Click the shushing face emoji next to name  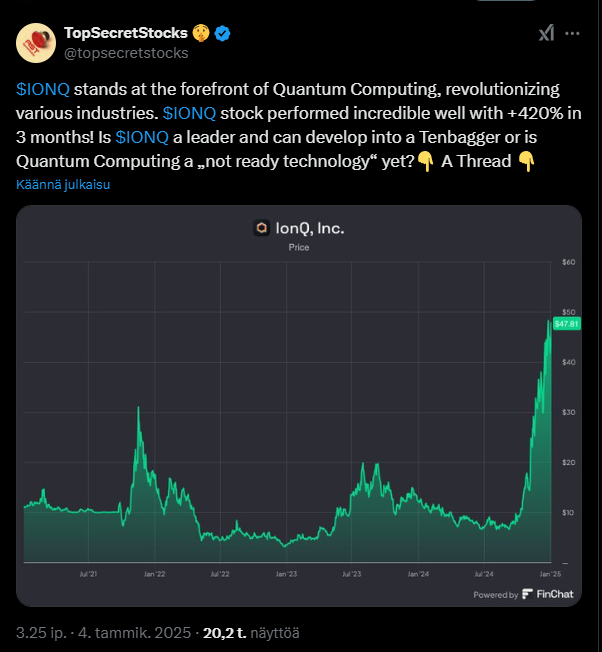[x=201, y=33]
